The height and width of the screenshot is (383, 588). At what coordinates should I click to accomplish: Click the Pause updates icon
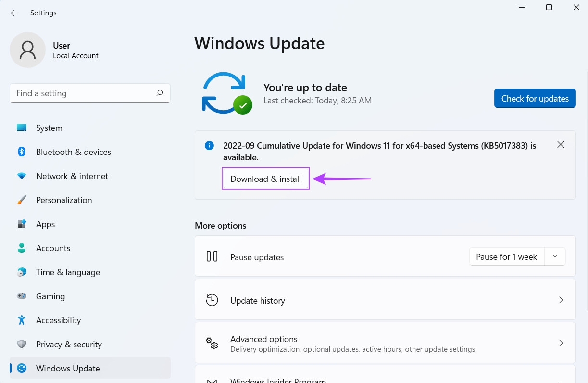pos(212,256)
